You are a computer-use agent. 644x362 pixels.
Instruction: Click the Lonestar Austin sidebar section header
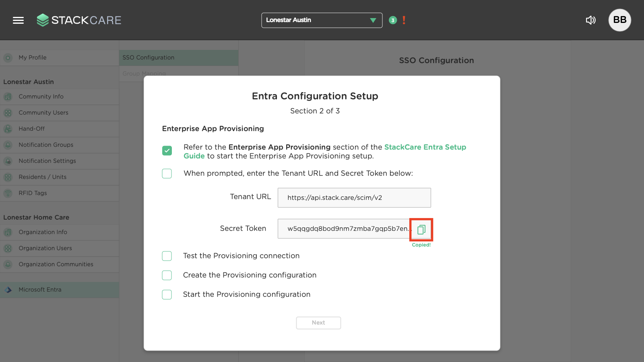29,82
